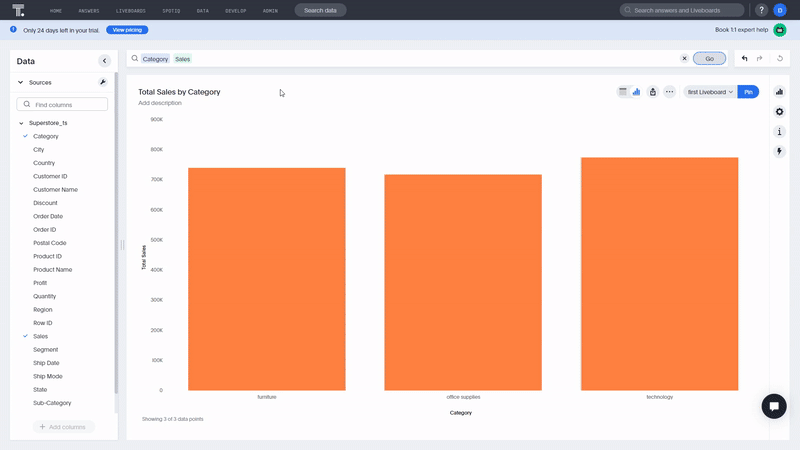
Task: Click the share answer icon
Action: (x=653, y=92)
